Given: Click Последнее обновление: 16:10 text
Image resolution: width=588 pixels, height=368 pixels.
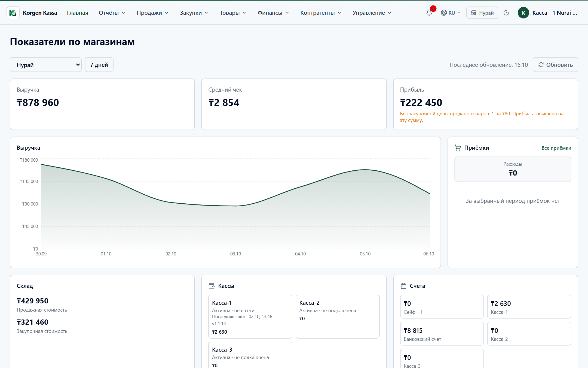Looking at the screenshot, I should (x=489, y=65).
